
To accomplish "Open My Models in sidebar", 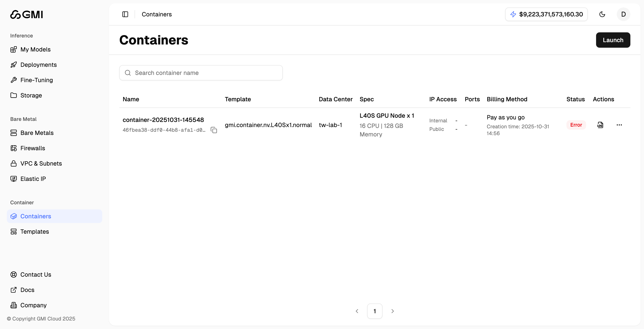I will (35, 49).
